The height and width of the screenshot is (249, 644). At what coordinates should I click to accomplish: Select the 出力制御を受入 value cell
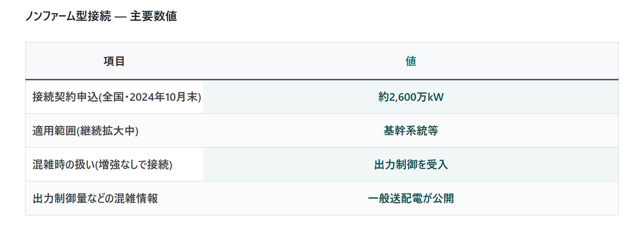click(411, 165)
